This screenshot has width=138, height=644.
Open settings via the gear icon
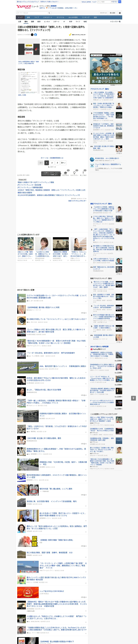click(120, 13)
